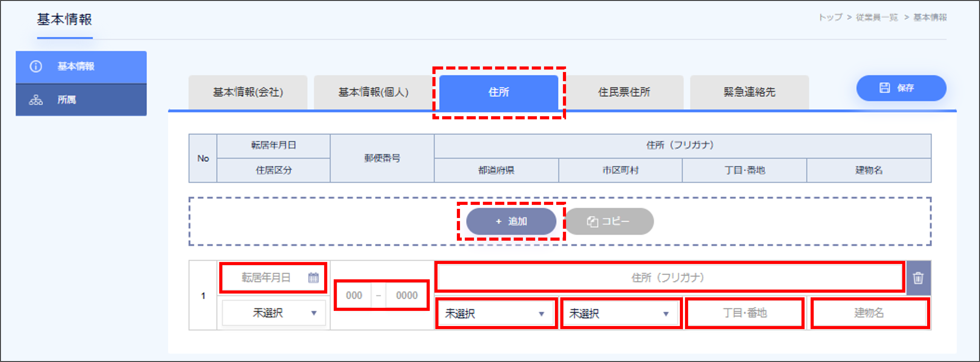
Task: Open the 住居区分 未選択 dropdown
Action: [274, 313]
